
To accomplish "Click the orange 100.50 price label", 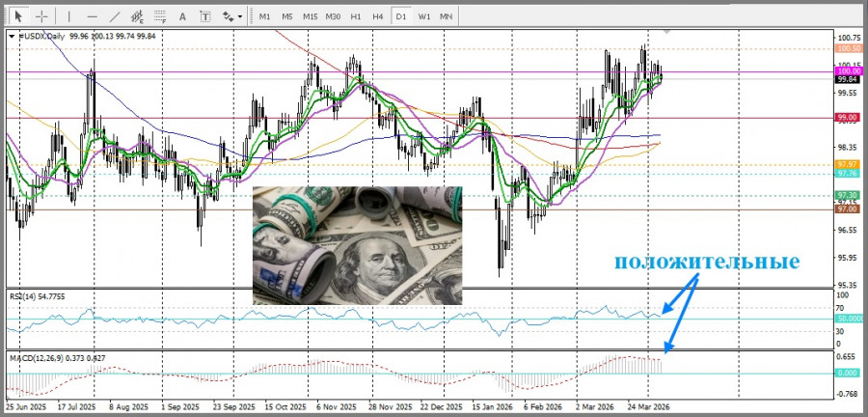I will point(849,48).
